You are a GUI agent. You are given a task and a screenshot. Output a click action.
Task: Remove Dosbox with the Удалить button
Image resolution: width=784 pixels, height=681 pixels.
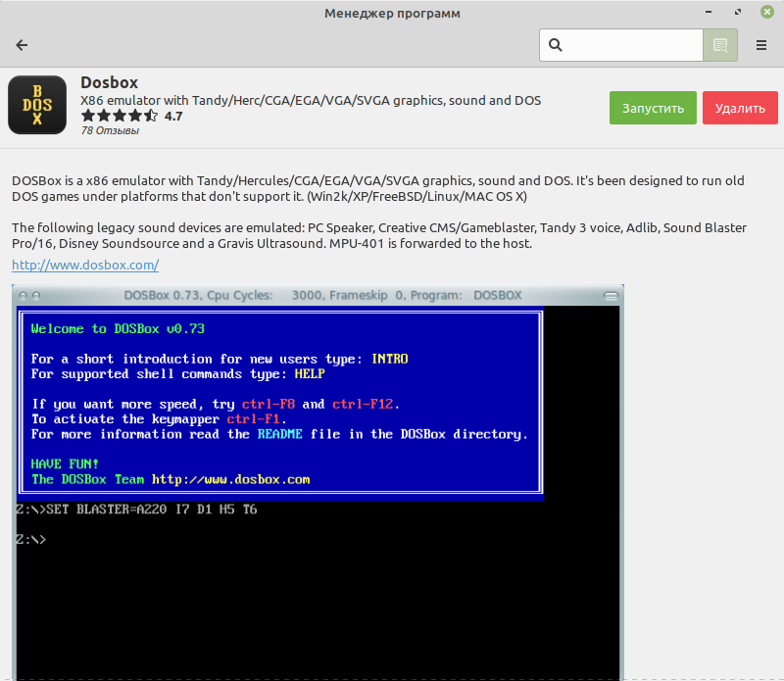[x=740, y=108]
